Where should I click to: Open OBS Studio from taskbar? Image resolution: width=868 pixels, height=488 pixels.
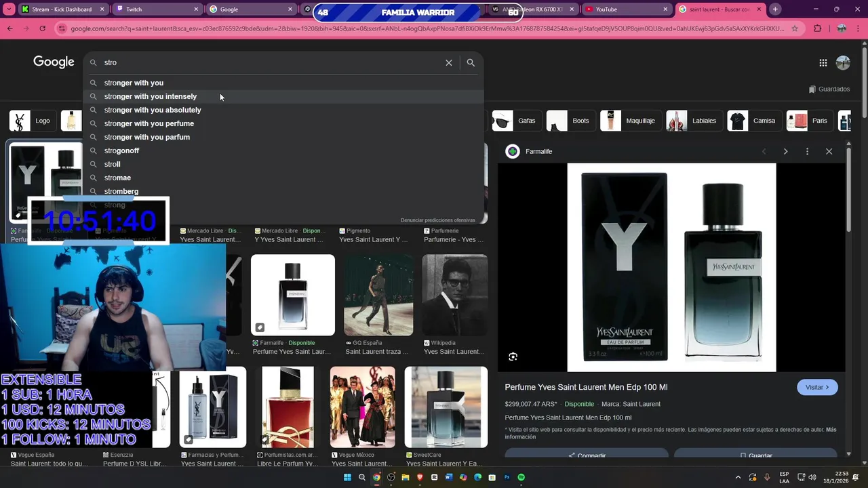pos(391,477)
